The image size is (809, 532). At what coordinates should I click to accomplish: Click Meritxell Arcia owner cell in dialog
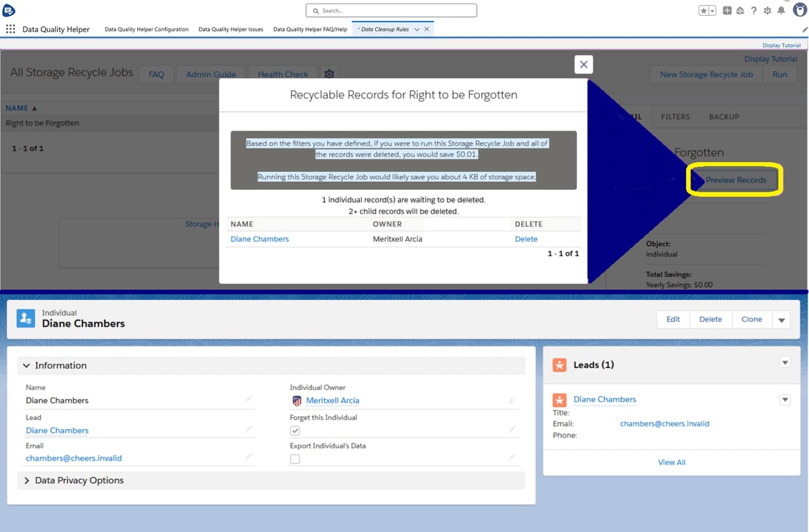[x=397, y=239]
